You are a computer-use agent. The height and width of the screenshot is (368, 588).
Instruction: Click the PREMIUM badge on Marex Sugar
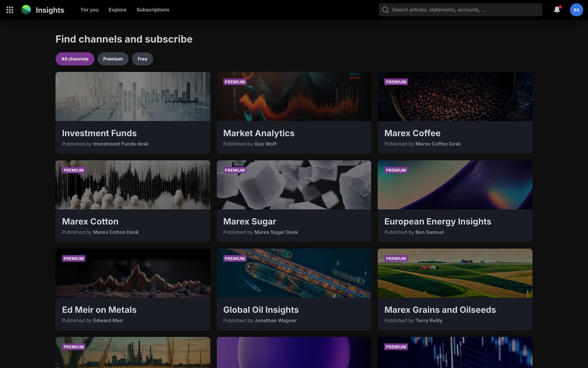point(235,170)
